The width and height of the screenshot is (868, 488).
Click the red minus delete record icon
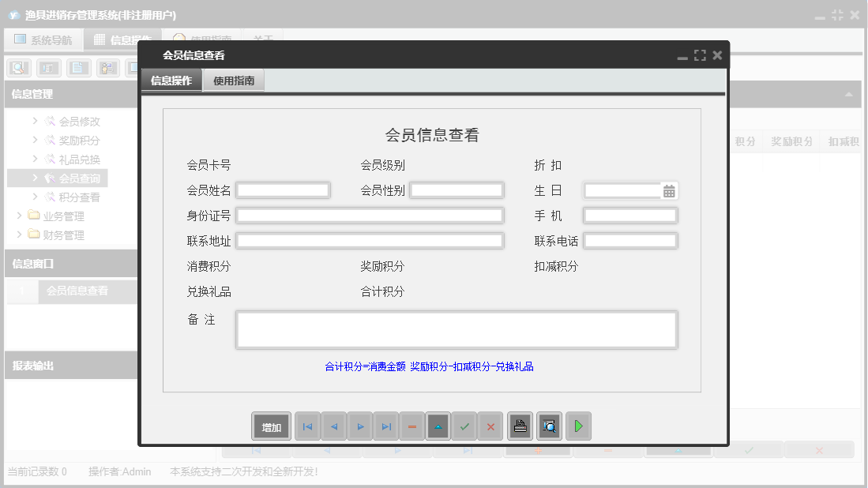pyautogui.click(x=411, y=426)
